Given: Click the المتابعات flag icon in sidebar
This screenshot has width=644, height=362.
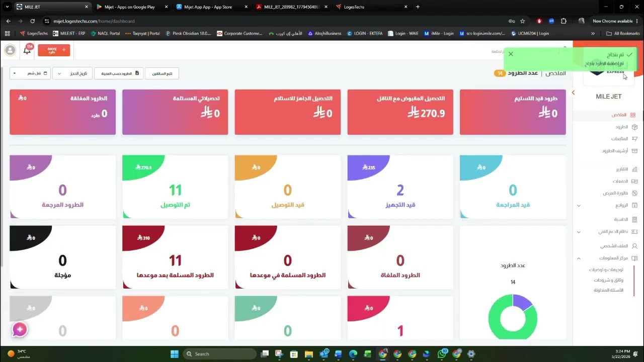Looking at the screenshot, I should (634, 139).
